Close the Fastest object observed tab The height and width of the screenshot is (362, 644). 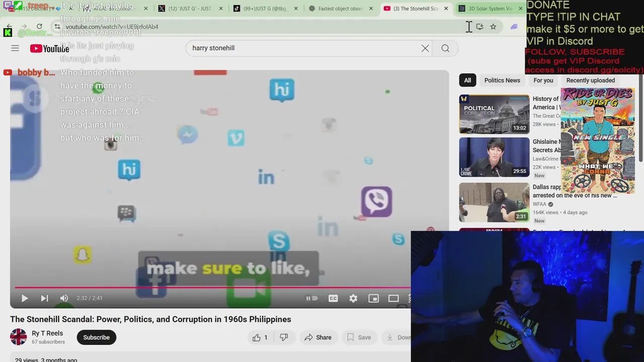[371, 9]
